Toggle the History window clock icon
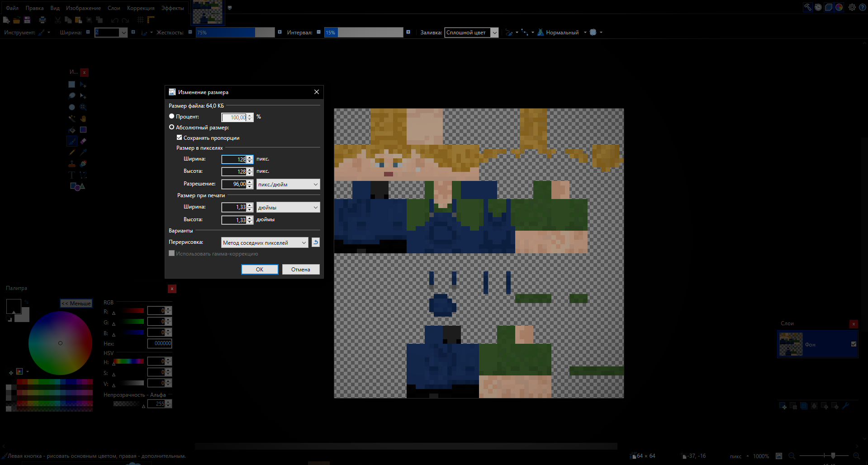This screenshot has height=465, width=868. 818,7
